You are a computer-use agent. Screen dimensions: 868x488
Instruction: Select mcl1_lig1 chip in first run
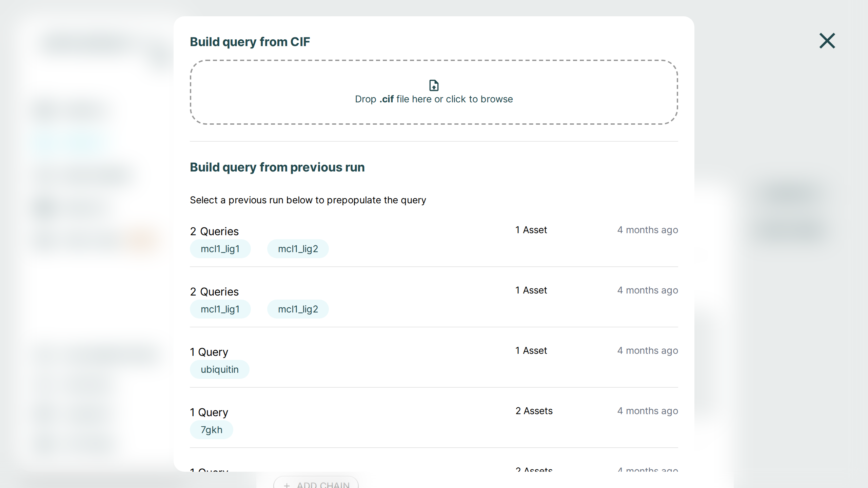(x=220, y=249)
